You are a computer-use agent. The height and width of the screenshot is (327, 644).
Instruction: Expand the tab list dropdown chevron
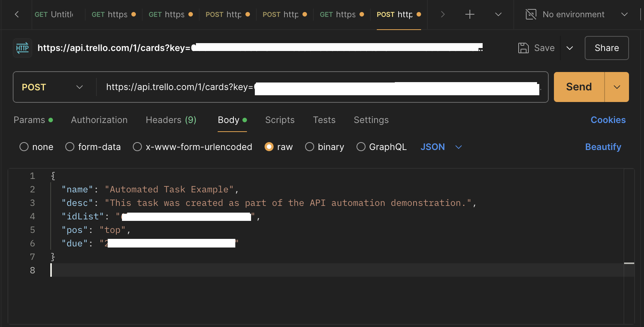[x=498, y=15]
